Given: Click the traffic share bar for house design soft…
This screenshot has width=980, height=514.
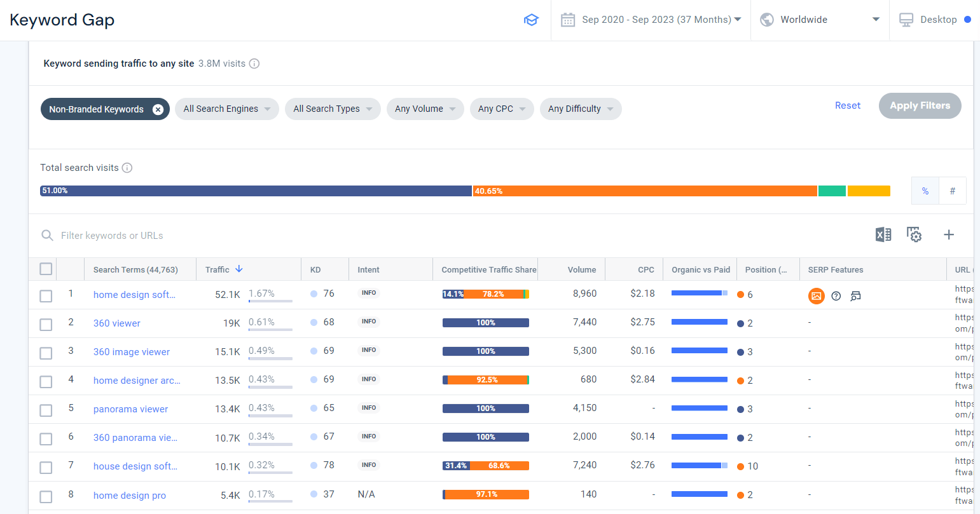Looking at the screenshot, I should coord(486,466).
